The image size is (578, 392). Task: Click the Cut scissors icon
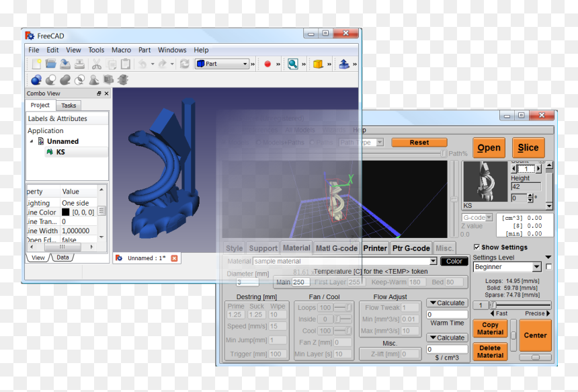(97, 64)
